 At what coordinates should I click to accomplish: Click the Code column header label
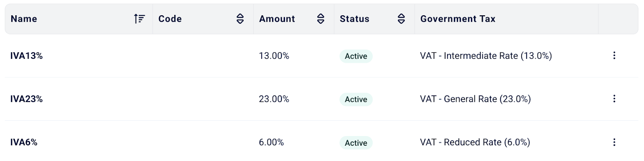170,19
